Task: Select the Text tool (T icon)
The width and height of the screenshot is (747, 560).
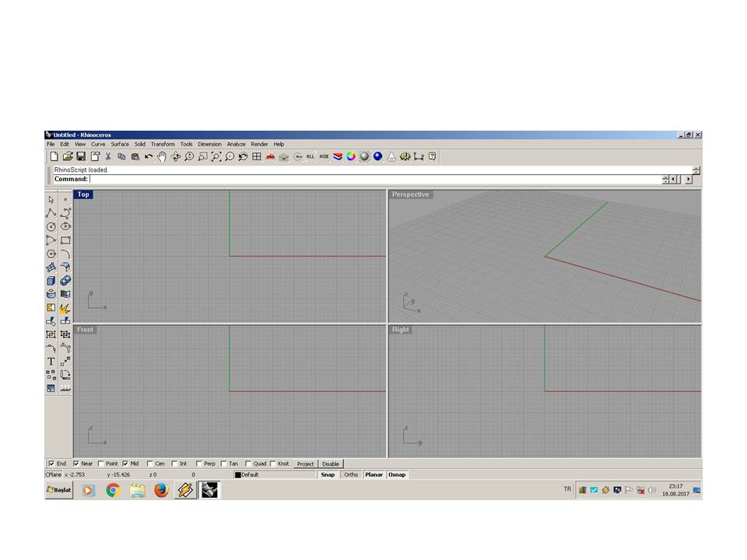Action: pos(51,362)
